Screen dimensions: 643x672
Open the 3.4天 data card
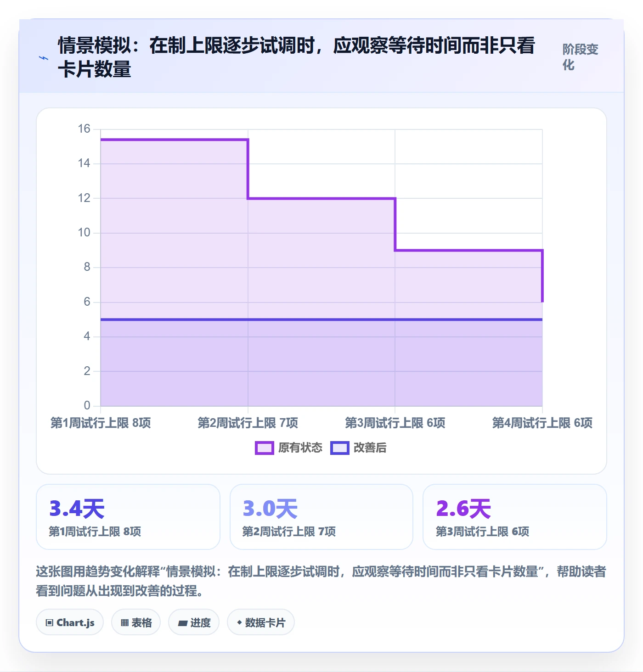[x=128, y=517]
